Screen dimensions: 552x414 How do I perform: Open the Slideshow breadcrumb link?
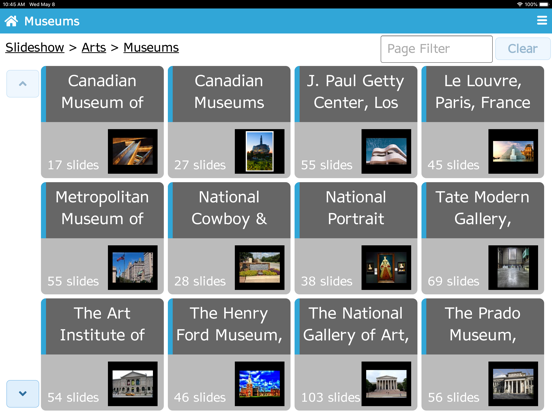pyautogui.click(x=34, y=48)
